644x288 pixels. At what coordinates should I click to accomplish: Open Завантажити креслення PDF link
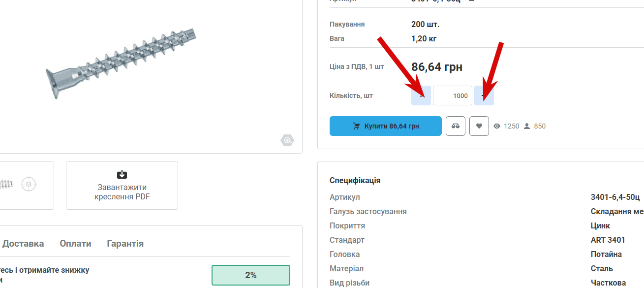122,186
